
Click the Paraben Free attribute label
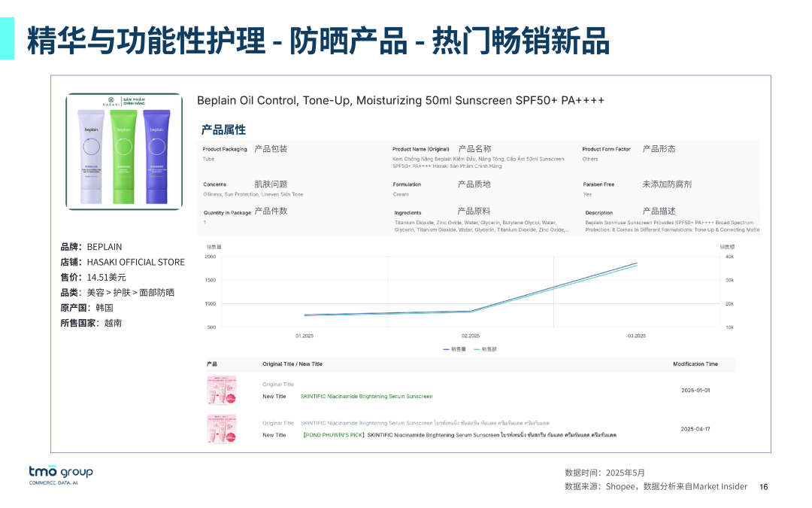[598, 184]
